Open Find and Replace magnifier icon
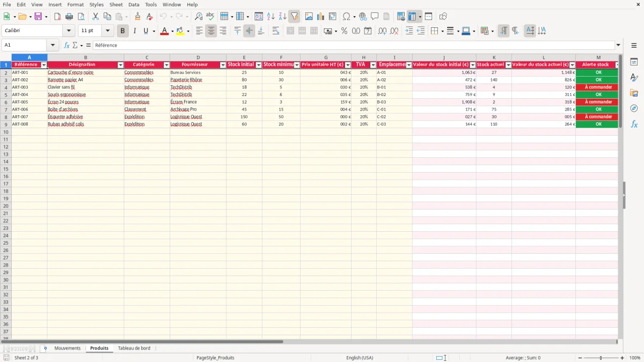Image resolution: width=644 pixels, height=362 pixels. click(x=199, y=17)
